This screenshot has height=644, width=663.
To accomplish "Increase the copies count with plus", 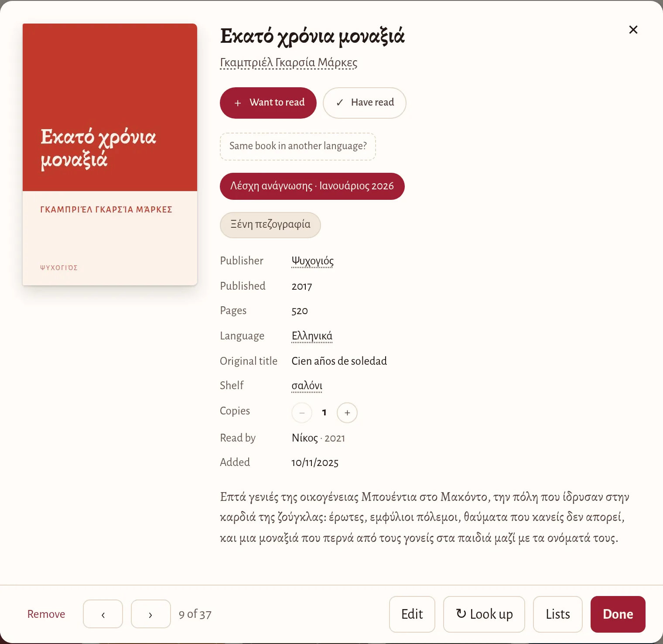I will (347, 412).
